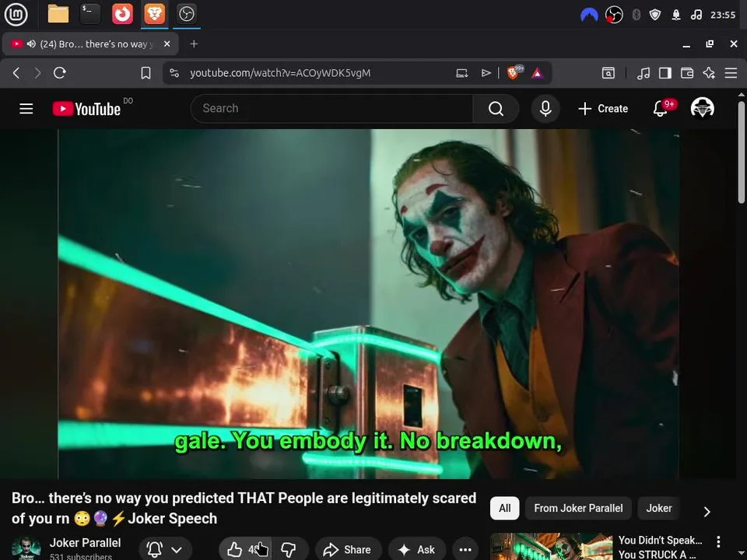
Task: Open the Bluetooth tray icon
Action: (x=636, y=15)
